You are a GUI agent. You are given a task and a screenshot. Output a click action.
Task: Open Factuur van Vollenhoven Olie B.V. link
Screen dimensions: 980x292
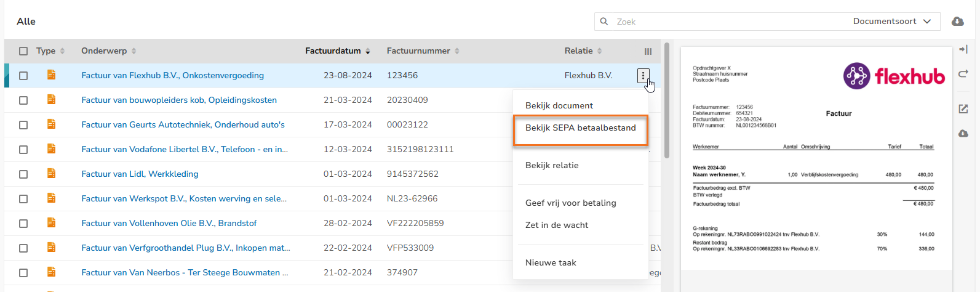(x=169, y=224)
